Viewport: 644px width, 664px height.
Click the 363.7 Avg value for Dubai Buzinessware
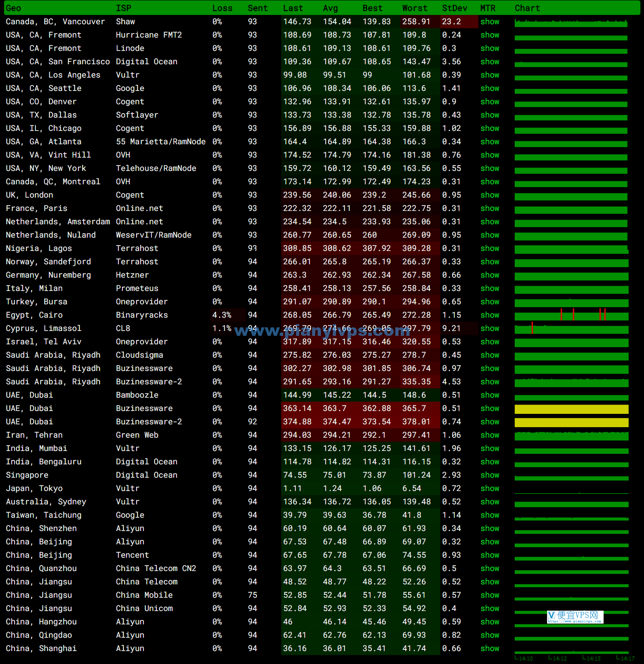[335, 409]
